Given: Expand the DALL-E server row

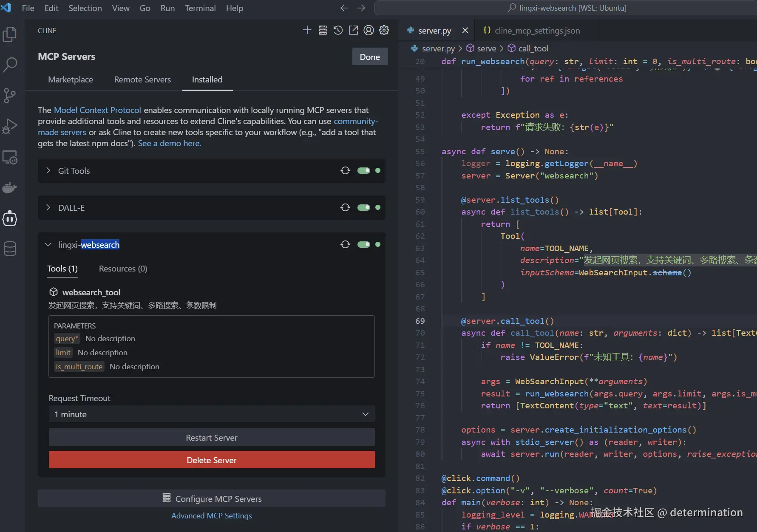Looking at the screenshot, I should (x=48, y=207).
